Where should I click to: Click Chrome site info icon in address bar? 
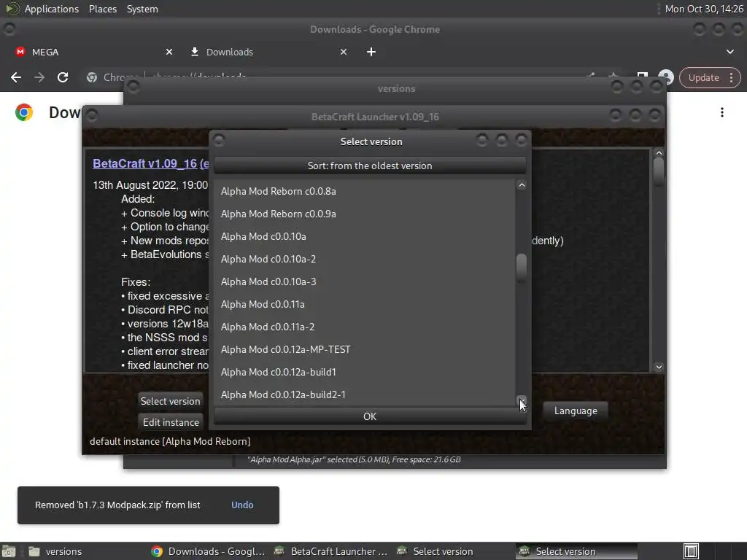click(x=92, y=77)
